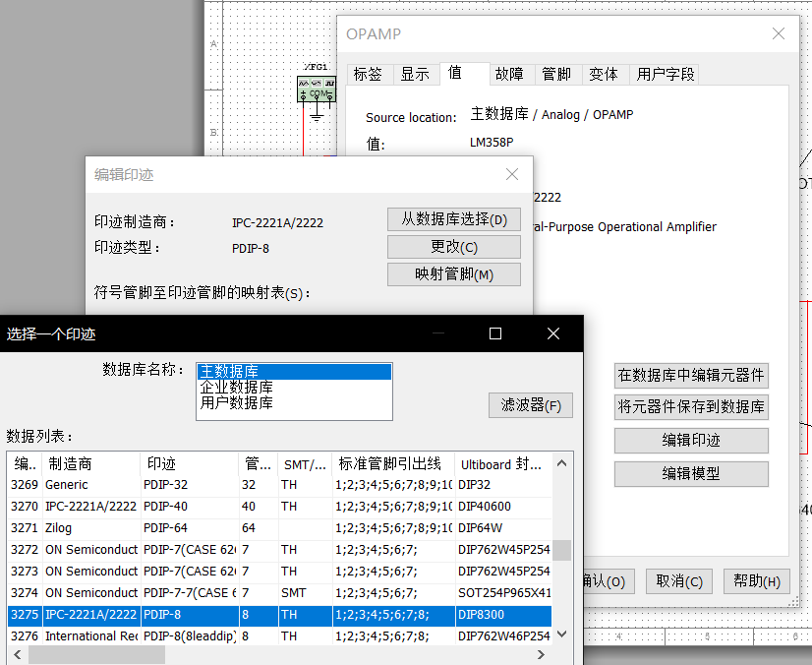Sort by the 印迹 column header
The width and height of the screenshot is (812, 665).
click(x=190, y=464)
